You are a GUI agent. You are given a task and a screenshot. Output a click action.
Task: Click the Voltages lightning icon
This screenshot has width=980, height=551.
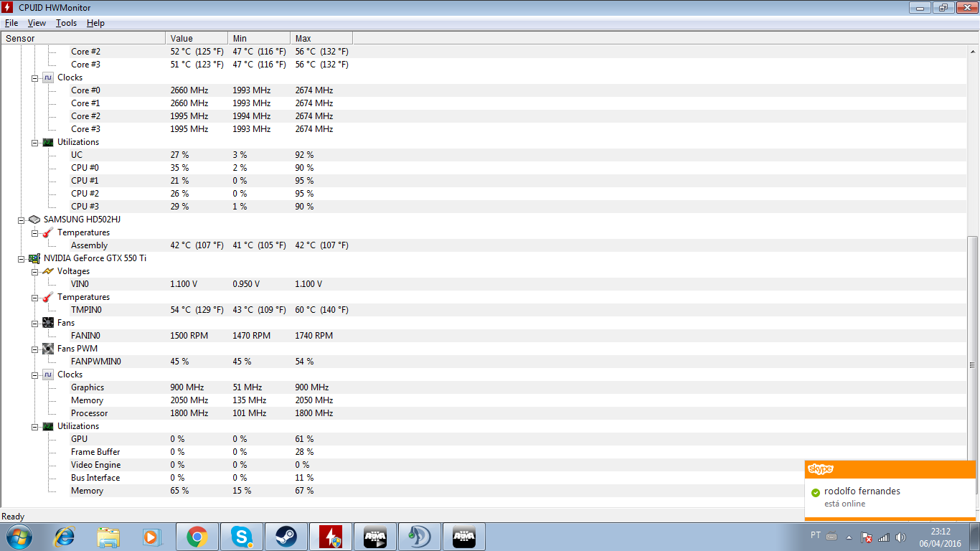[x=48, y=271]
